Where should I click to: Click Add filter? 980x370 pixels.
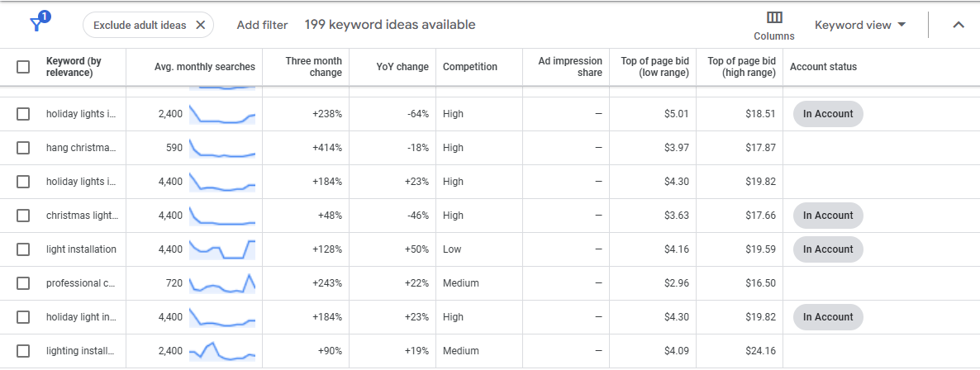point(262,25)
